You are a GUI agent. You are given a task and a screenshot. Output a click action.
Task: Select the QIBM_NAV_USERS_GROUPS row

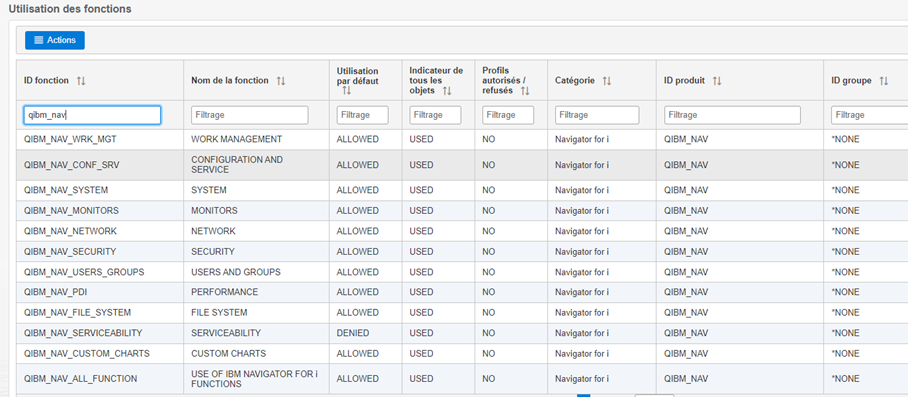pyautogui.click(x=462, y=272)
